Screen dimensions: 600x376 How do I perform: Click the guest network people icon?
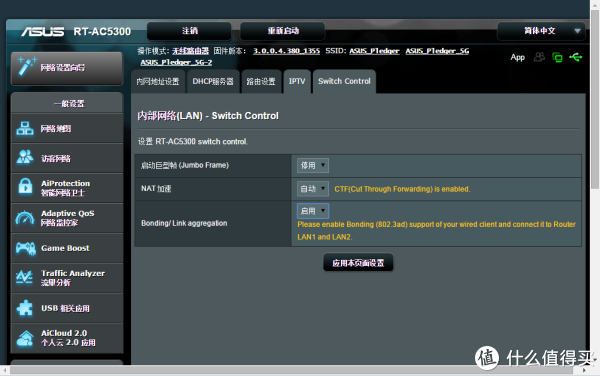(25, 158)
